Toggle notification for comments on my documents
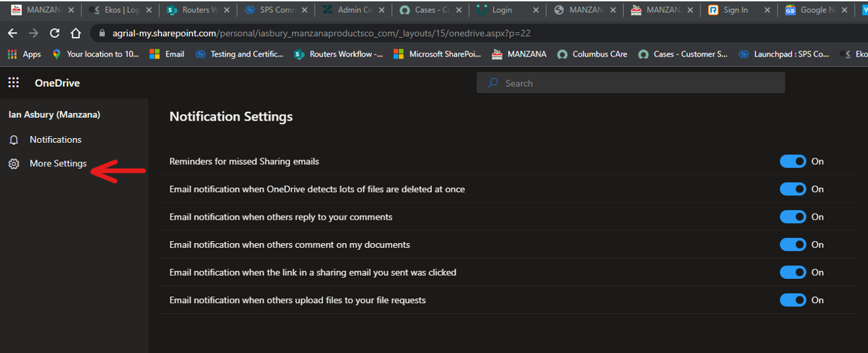This screenshot has width=868, height=353. tap(793, 245)
